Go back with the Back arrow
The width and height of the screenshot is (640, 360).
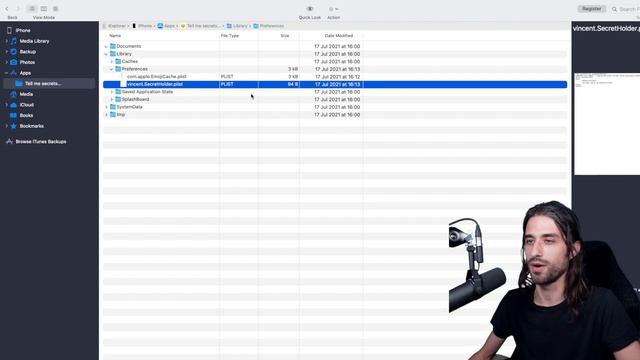[7, 9]
